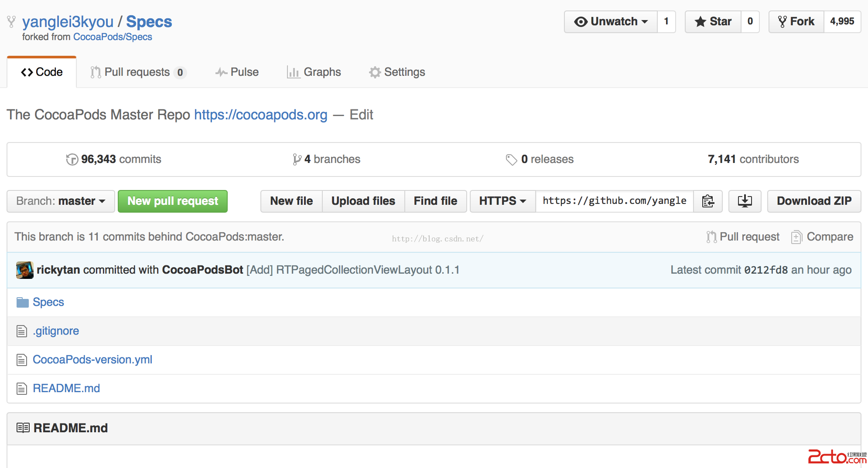Expand the Branch: master dropdown
The image size is (868, 468).
(61, 201)
